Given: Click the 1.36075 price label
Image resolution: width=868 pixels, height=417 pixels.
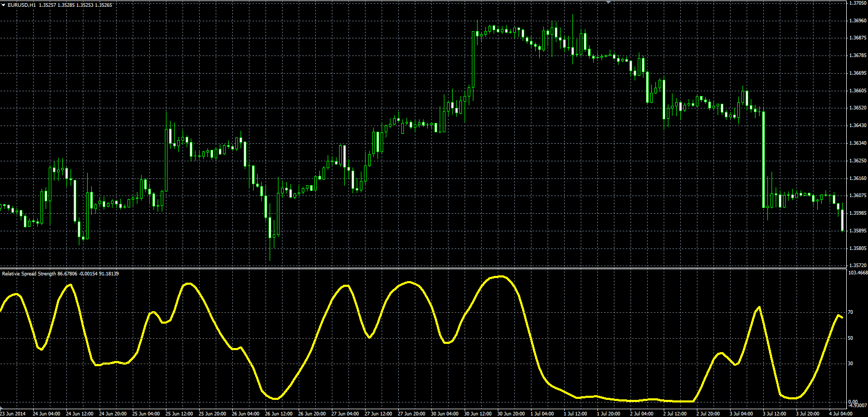Looking at the screenshot, I should 858,196.
